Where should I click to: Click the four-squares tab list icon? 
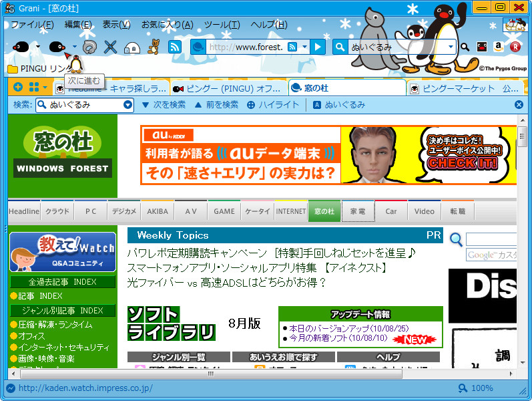pyautogui.click(x=34, y=87)
